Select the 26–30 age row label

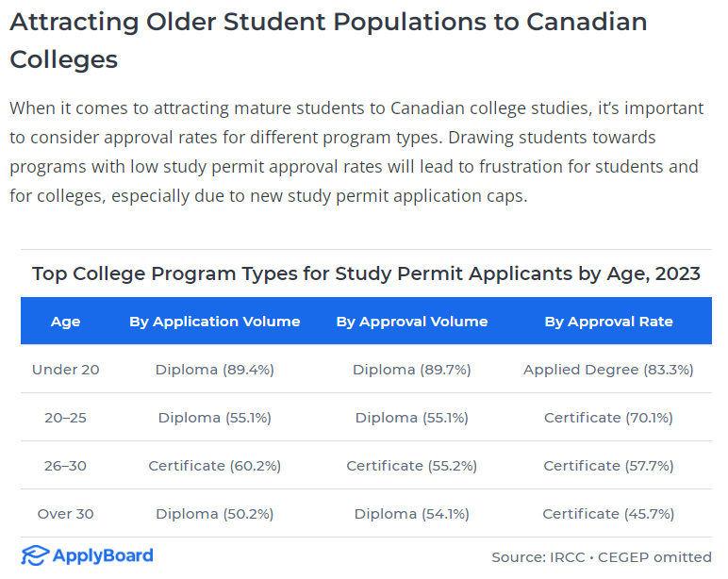coord(65,466)
